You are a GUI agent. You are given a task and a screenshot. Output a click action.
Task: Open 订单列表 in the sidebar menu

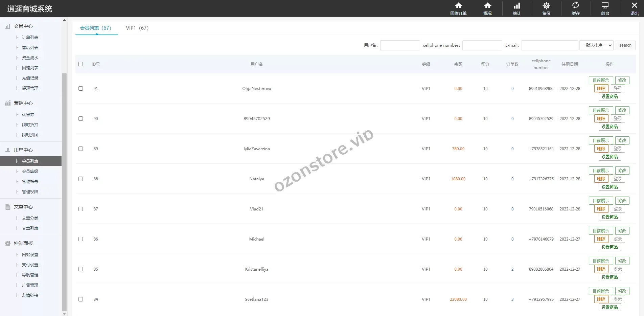30,38
